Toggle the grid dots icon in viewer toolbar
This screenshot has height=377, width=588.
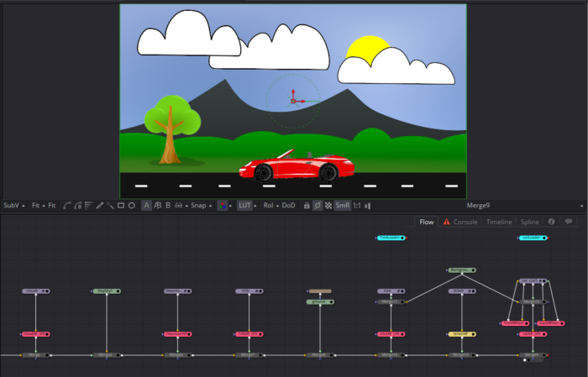[x=88, y=206]
